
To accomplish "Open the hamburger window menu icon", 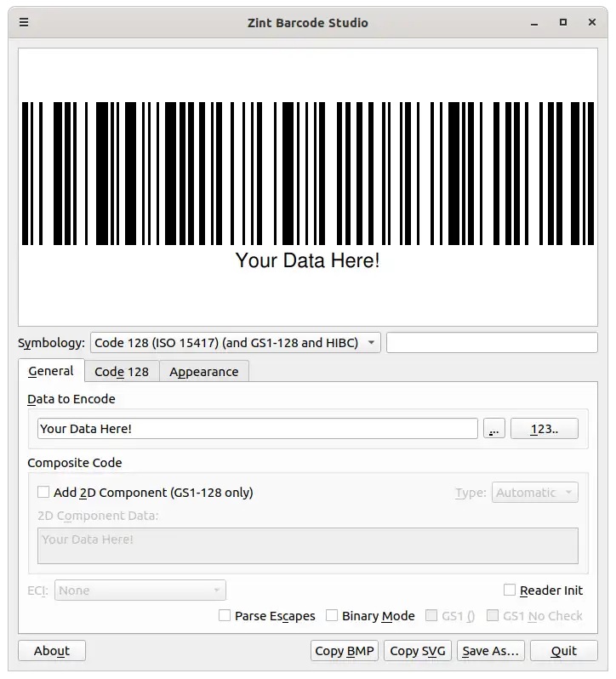I will tap(24, 22).
